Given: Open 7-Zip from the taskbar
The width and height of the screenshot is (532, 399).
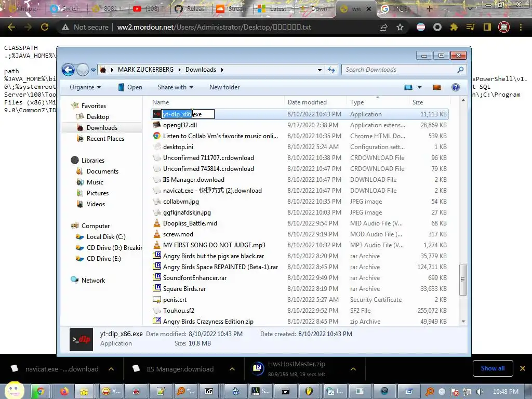Looking at the screenshot, I should tap(209, 392).
